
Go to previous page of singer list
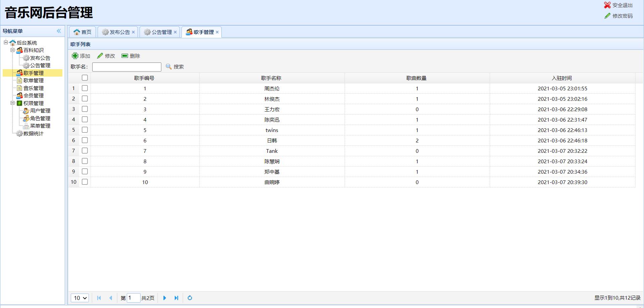point(111,298)
